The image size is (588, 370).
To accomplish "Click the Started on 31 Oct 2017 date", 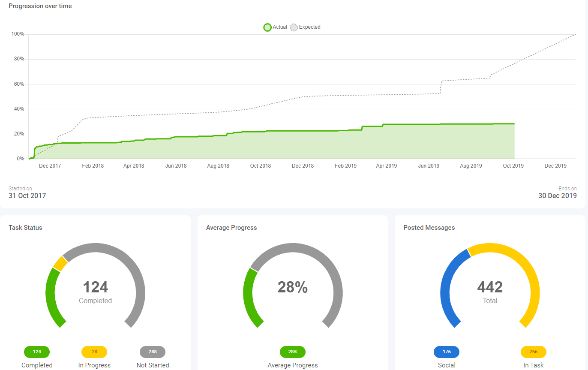I will 27,196.
